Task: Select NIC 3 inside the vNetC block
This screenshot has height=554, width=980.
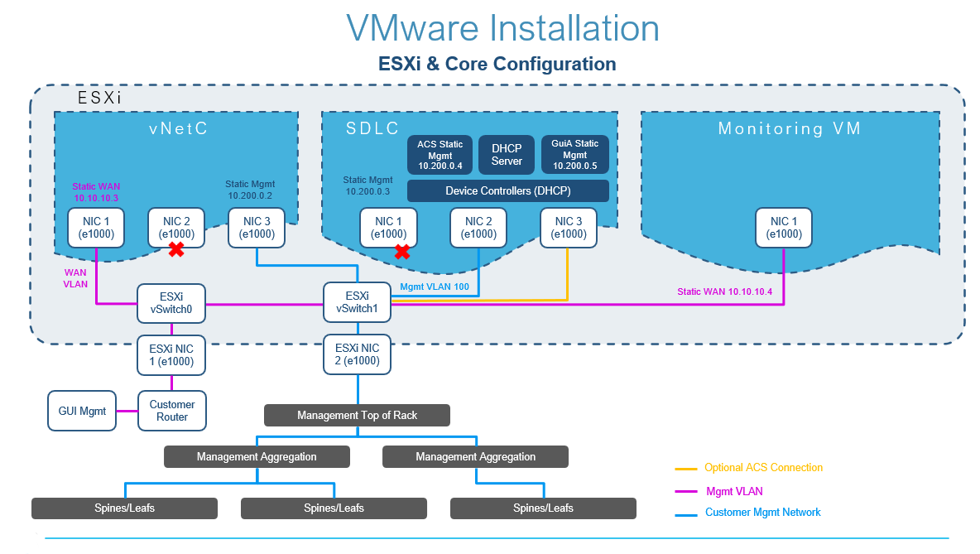Action: click(x=256, y=228)
